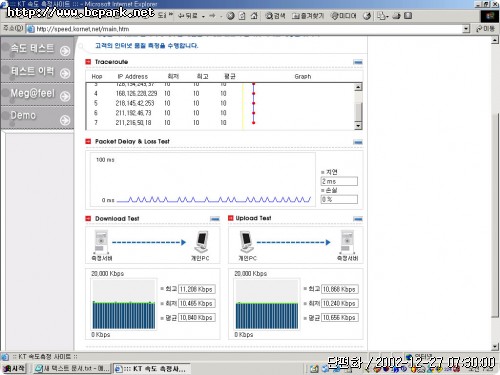Viewport: 500px width, 375px height.
Task: Open the Favorites (즐겨찾기) toolbar button
Action: point(308,16)
